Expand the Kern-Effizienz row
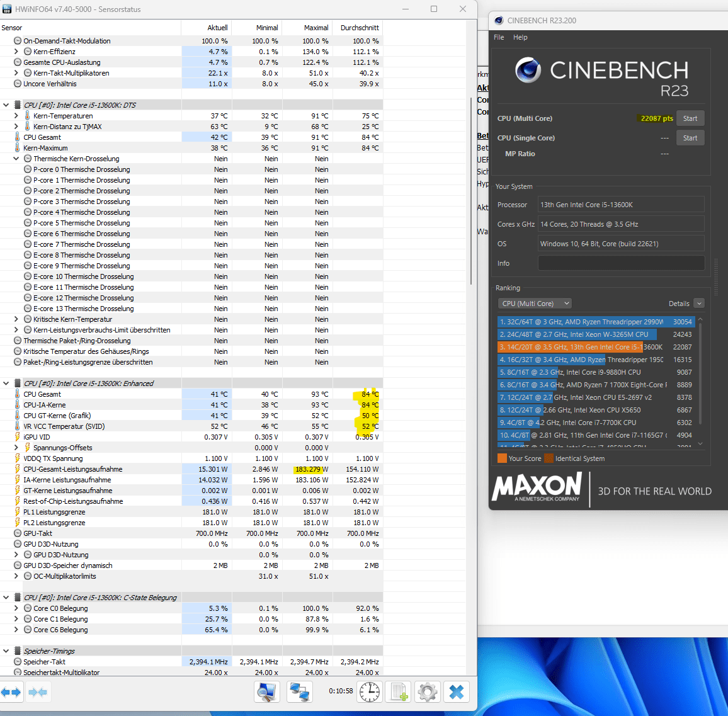This screenshot has width=728, height=716. (16, 52)
